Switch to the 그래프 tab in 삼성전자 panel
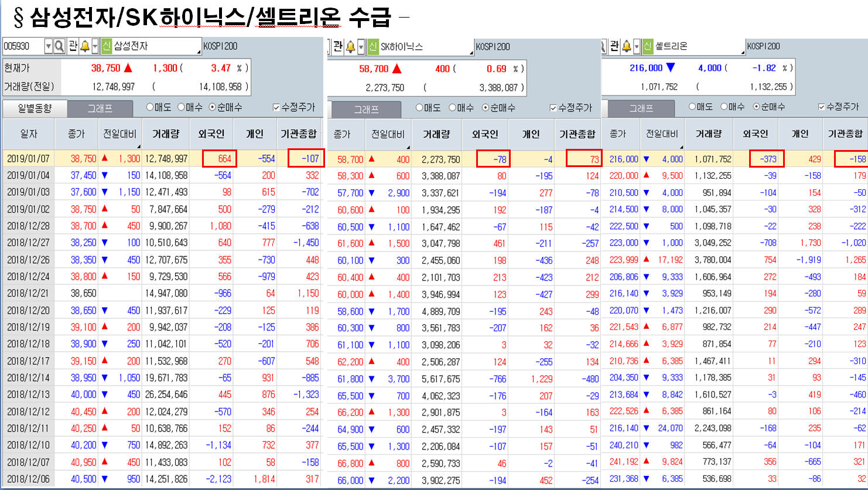868x490 pixels. (100, 108)
